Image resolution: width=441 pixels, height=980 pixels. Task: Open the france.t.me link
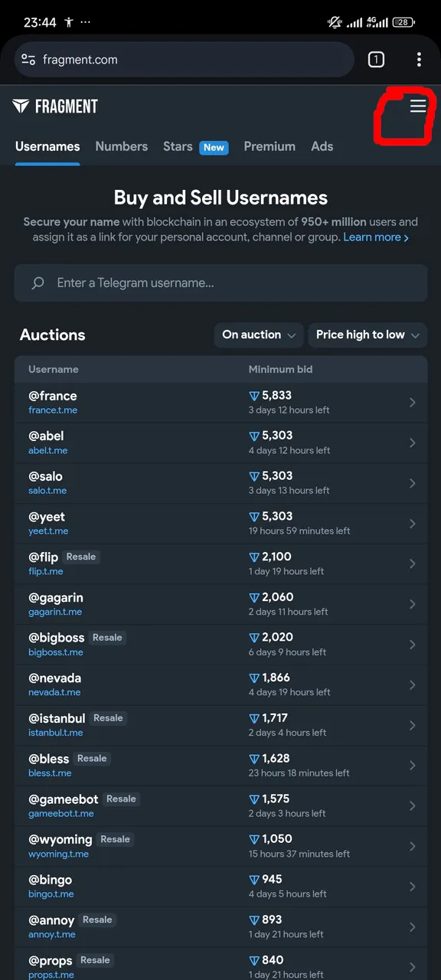tap(53, 410)
